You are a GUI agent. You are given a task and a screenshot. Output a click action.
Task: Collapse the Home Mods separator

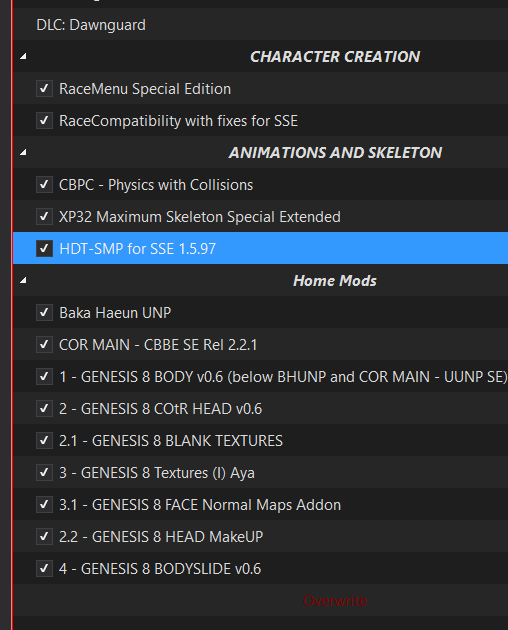click(23, 280)
